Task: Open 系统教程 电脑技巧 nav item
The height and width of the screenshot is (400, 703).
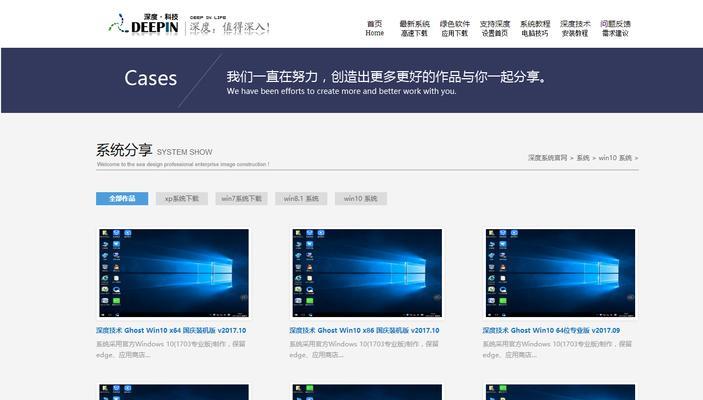Action: pyautogui.click(x=535, y=28)
